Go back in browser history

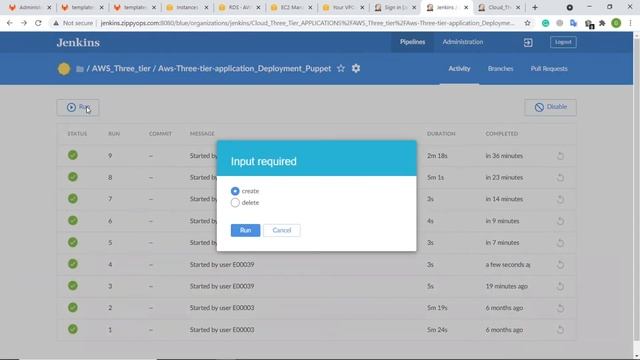pyautogui.click(x=9, y=23)
